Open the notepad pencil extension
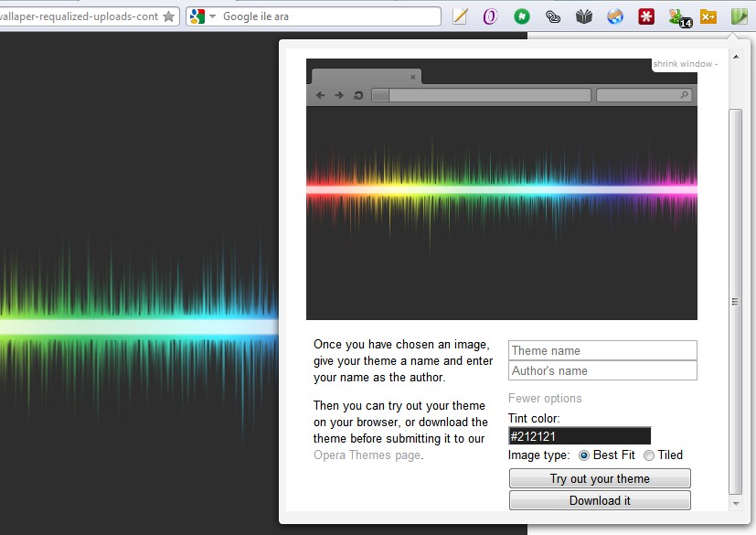This screenshot has height=535, width=756. [x=460, y=16]
